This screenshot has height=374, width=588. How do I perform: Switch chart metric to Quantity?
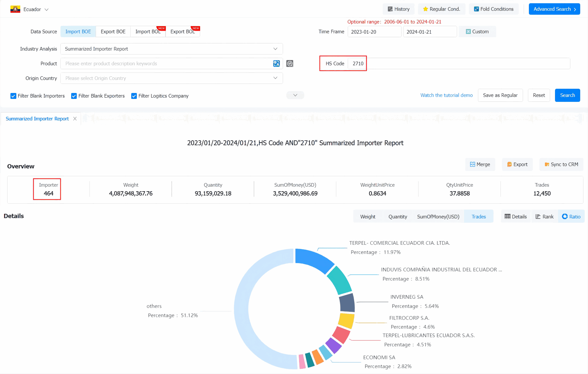click(x=398, y=216)
